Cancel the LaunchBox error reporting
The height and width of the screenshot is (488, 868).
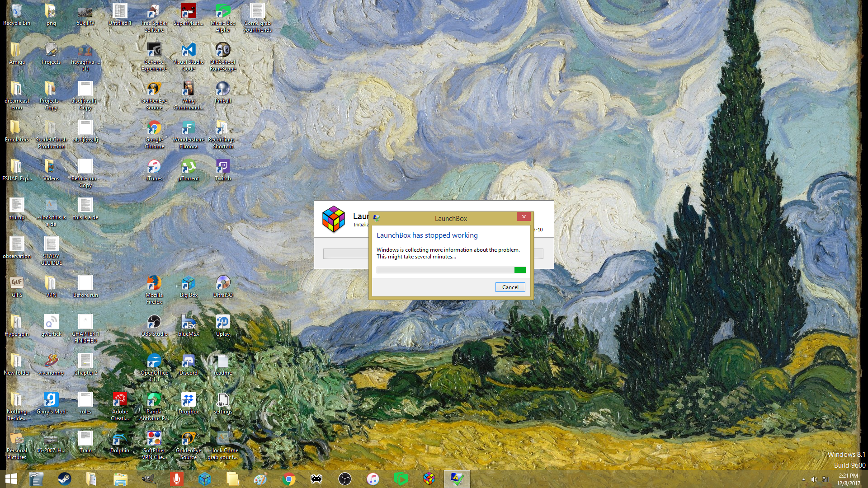[510, 287]
